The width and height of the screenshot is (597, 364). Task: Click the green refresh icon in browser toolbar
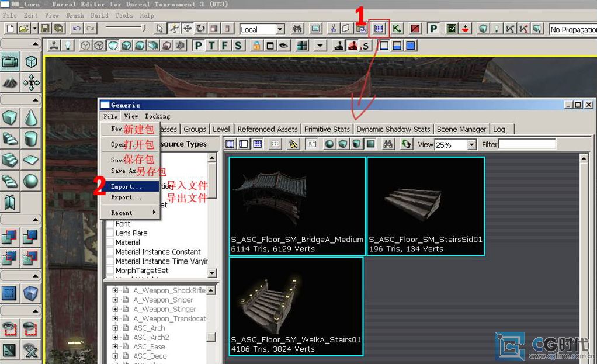click(x=407, y=144)
